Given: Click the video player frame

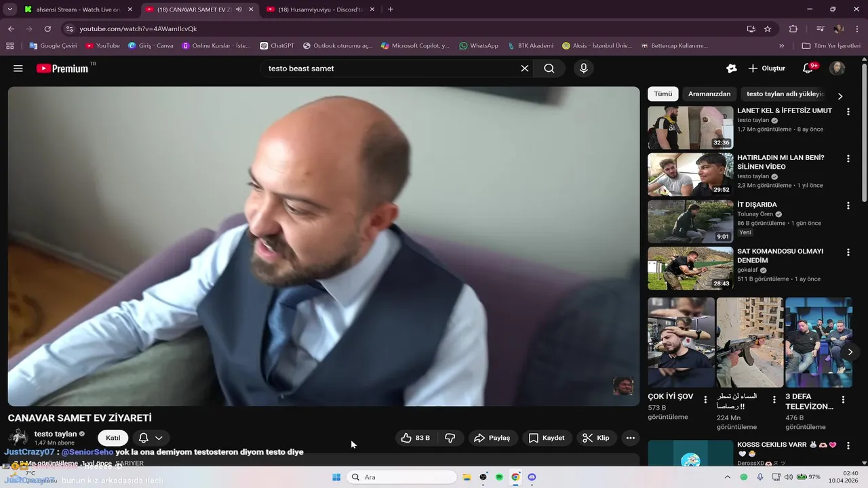Looking at the screenshot, I should pyautogui.click(x=323, y=246).
